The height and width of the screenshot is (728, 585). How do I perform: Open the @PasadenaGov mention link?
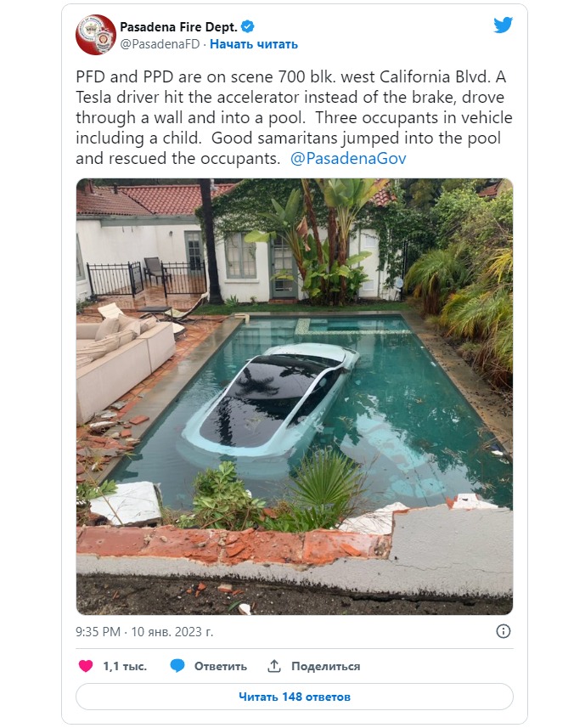[348, 158]
